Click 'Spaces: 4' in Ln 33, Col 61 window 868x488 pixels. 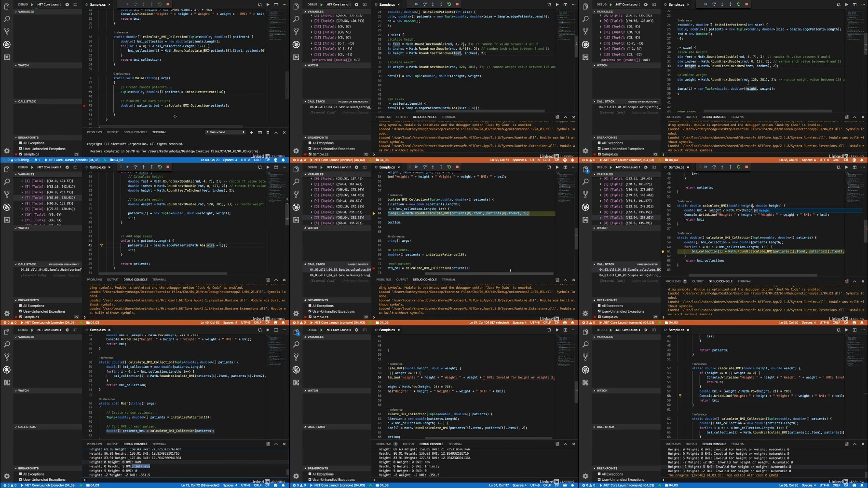[519, 160]
